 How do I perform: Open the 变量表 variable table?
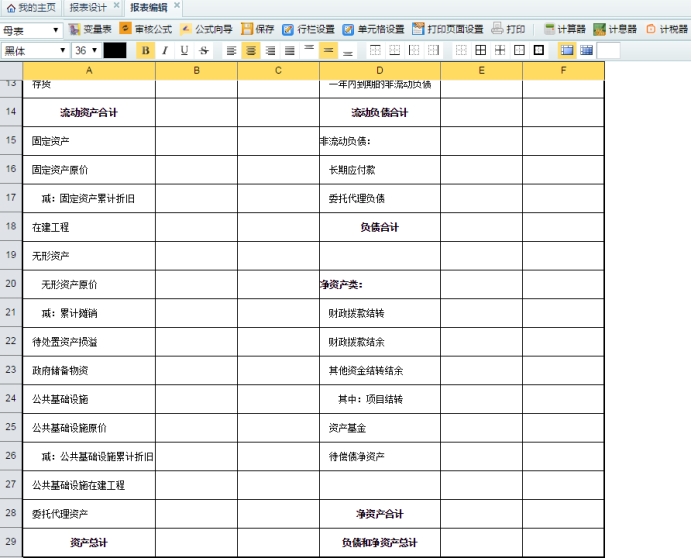90,30
